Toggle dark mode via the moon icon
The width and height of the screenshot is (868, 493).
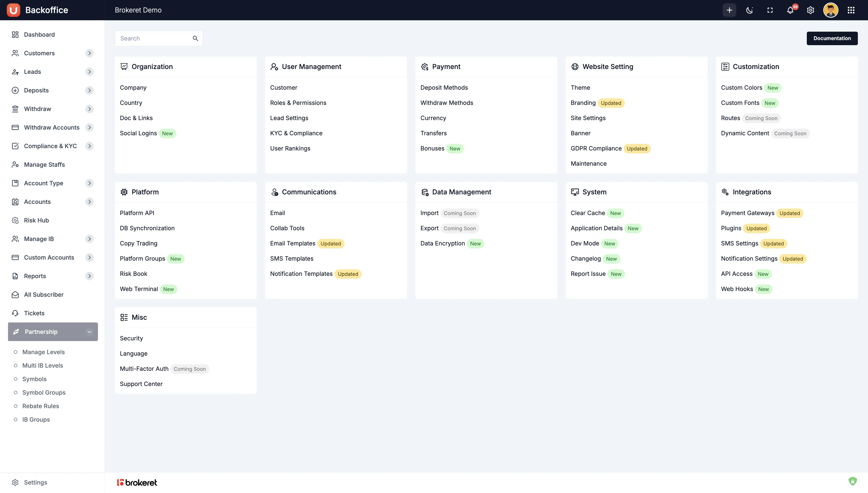point(749,10)
